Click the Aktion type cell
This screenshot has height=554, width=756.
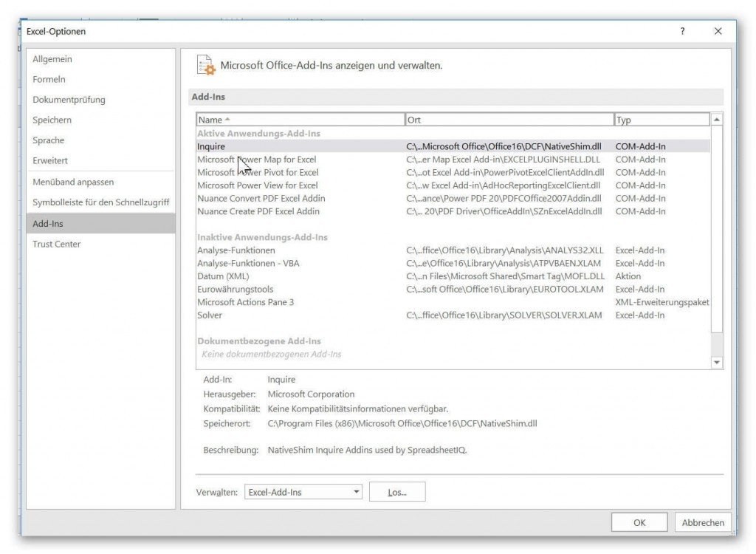point(628,276)
